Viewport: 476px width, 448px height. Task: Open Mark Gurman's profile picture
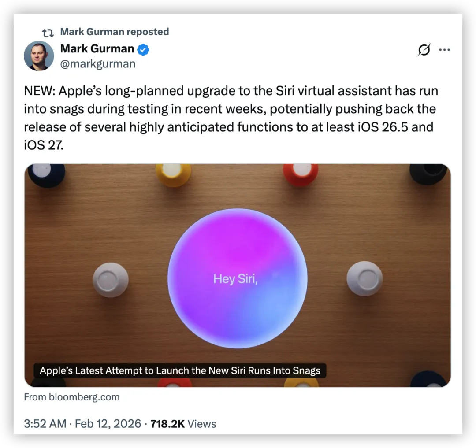click(39, 56)
